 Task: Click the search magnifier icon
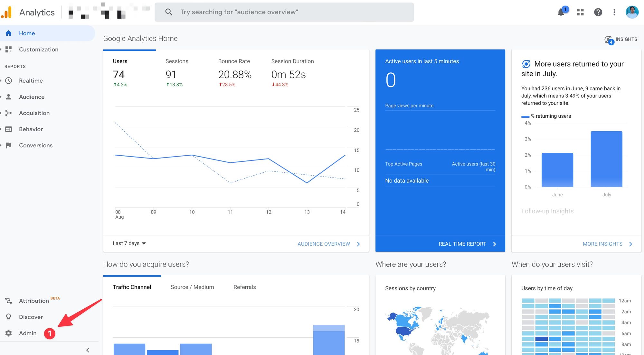[169, 12]
